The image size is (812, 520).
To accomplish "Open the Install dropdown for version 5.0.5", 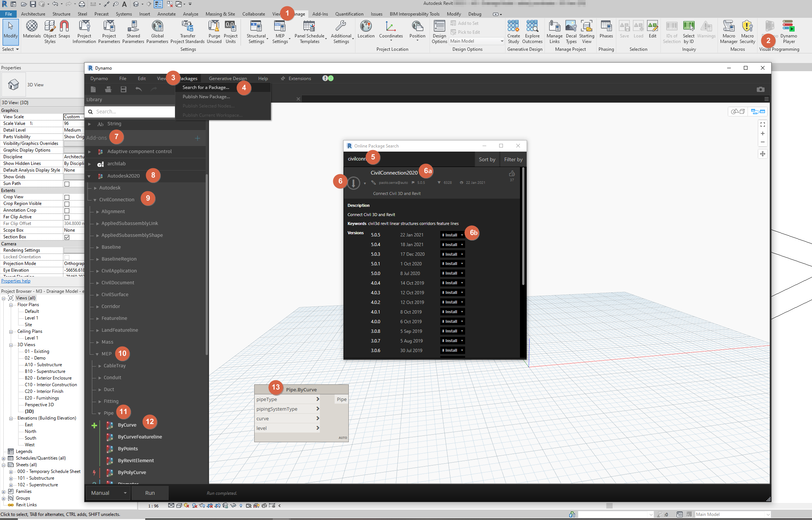I will tap(461, 235).
